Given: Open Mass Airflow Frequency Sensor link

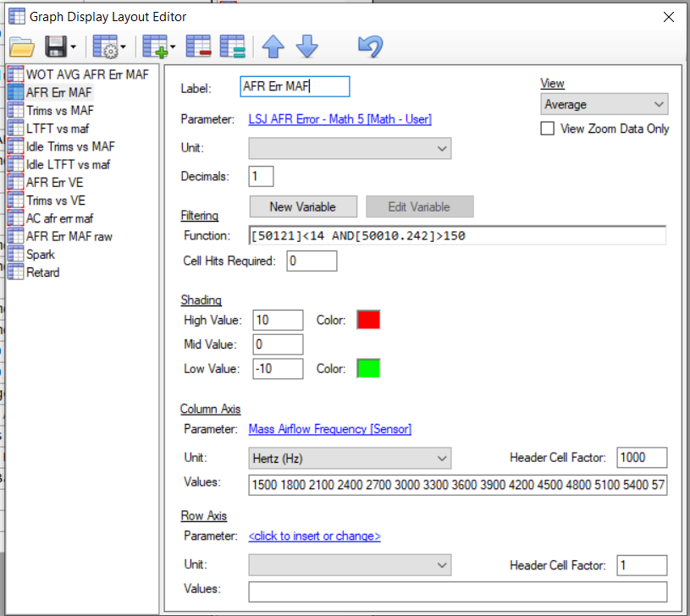Looking at the screenshot, I should [330, 429].
